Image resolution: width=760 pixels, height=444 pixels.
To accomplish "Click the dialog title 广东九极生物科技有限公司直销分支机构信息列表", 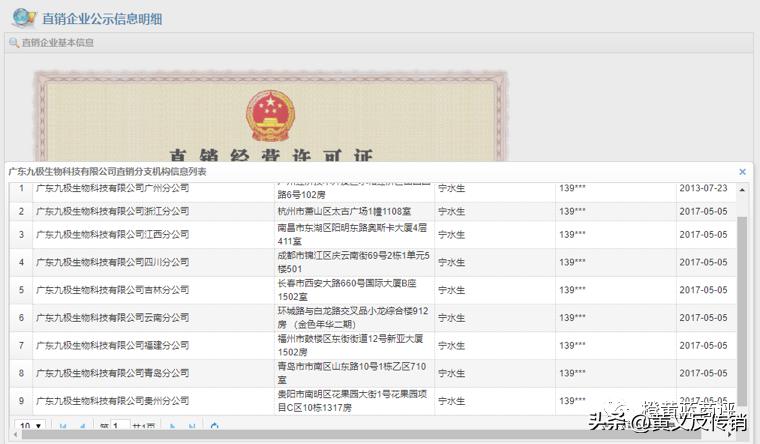I will [108, 172].
